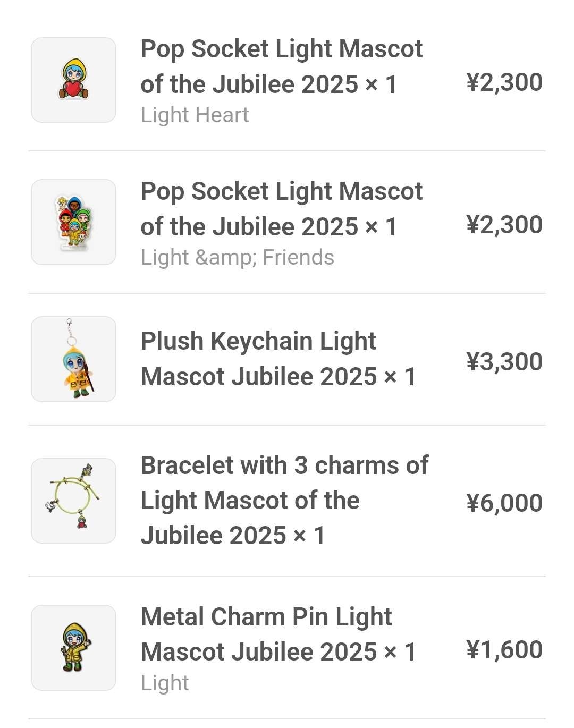Click the × 1 quantity on the plush keychain

click(x=400, y=377)
